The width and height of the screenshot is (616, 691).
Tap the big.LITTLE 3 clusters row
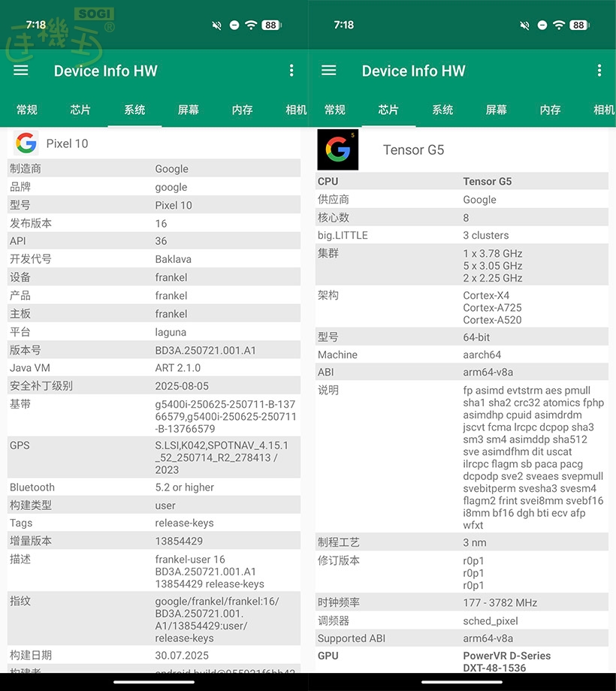click(462, 235)
